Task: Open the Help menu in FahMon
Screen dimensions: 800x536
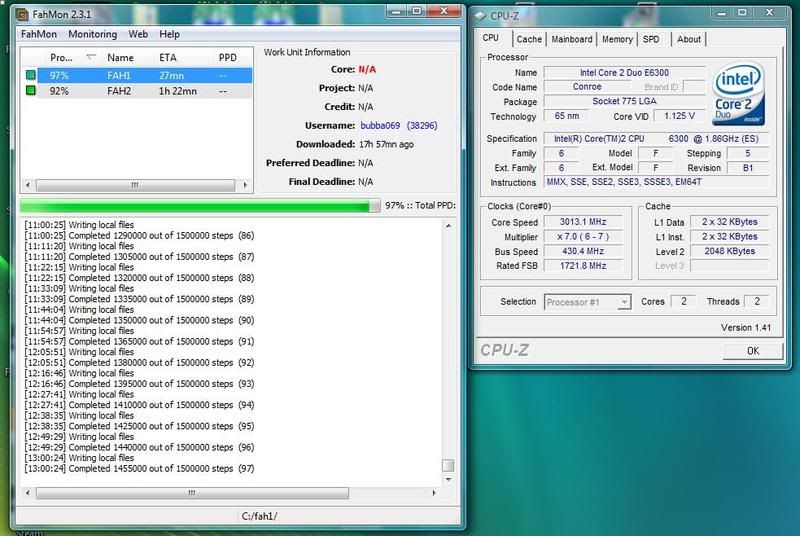Action: 169,34
